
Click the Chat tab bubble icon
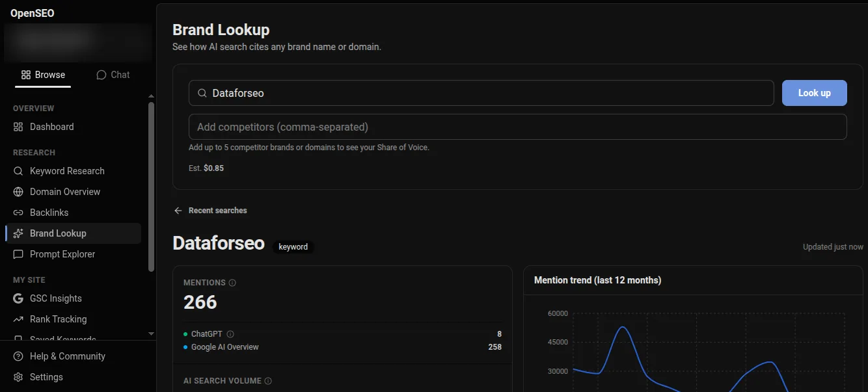101,75
